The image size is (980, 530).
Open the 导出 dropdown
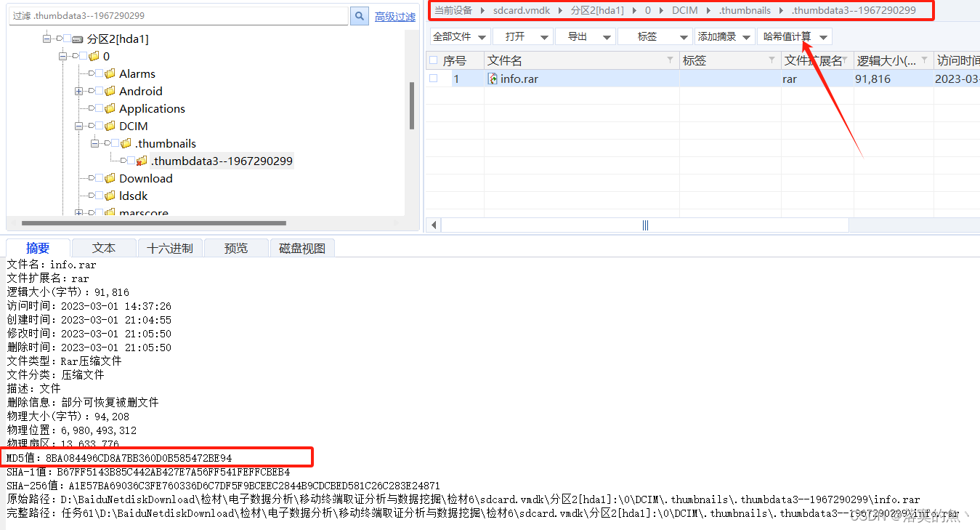585,36
